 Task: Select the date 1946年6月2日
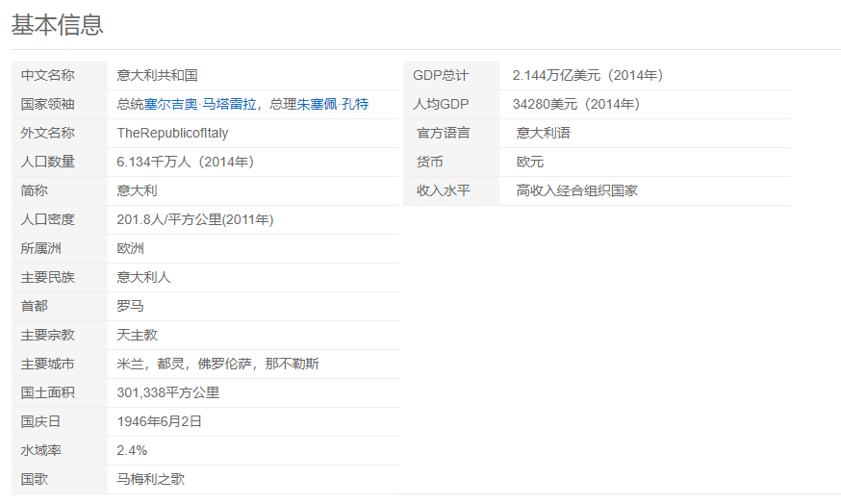coord(160,422)
